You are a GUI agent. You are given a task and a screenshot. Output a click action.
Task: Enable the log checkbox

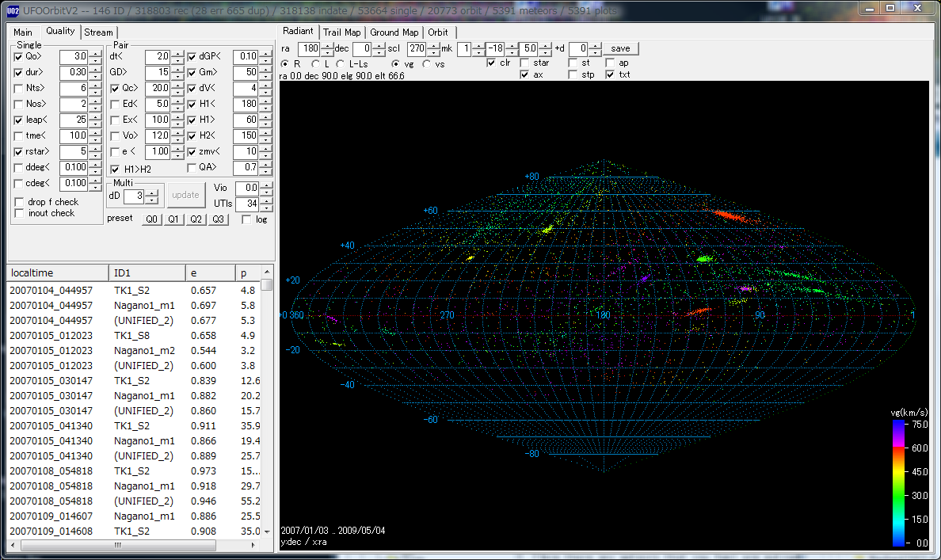point(247,219)
